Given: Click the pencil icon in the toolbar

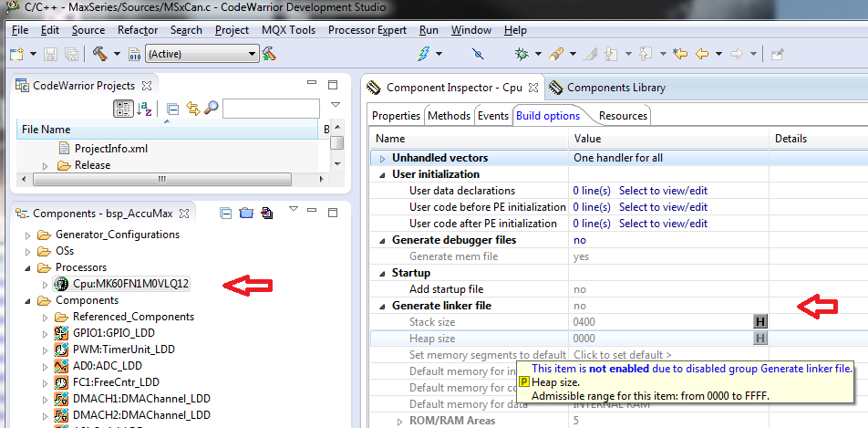Looking at the screenshot, I should 591,54.
